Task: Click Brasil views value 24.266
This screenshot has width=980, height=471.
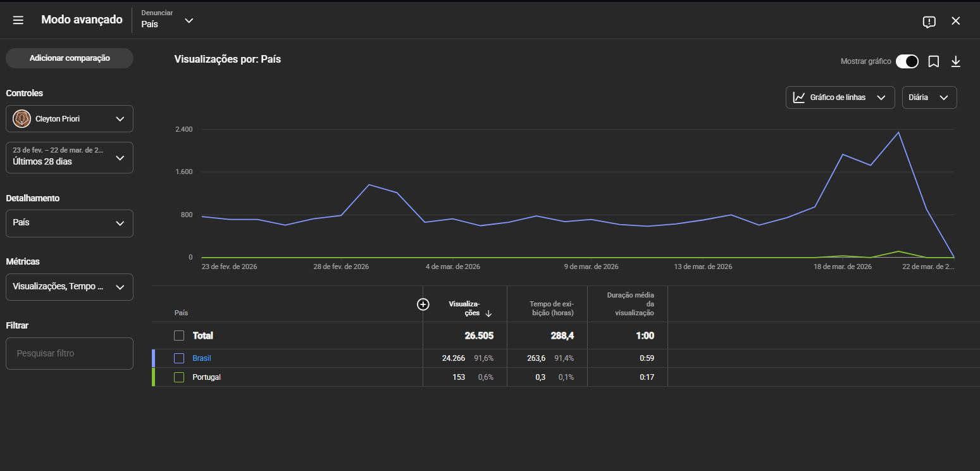Action: point(454,358)
